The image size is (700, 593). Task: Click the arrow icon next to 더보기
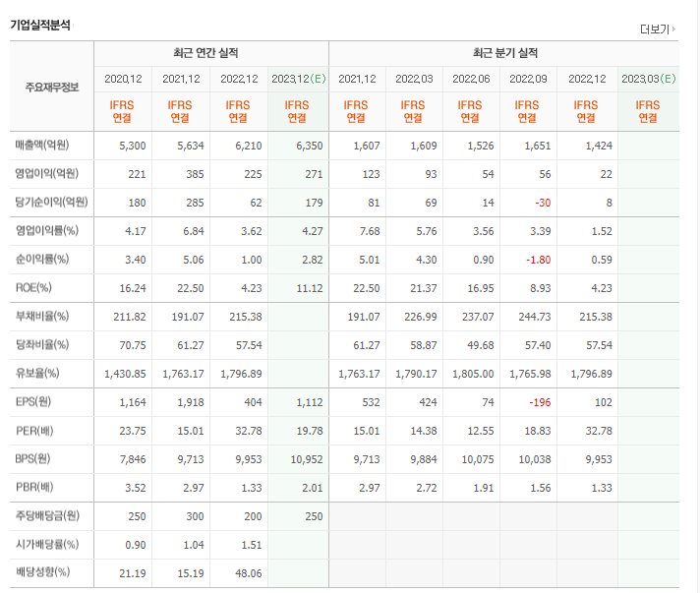tap(673, 30)
